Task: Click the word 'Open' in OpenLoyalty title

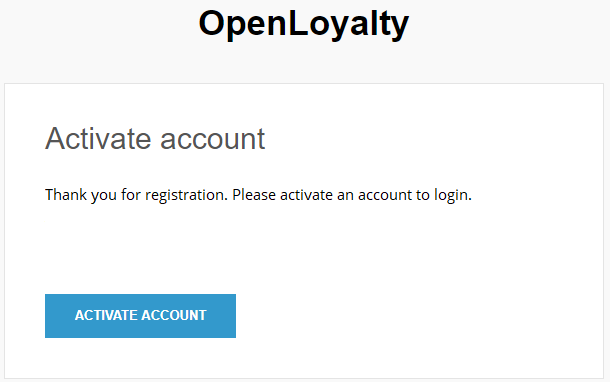Action: tap(243, 24)
